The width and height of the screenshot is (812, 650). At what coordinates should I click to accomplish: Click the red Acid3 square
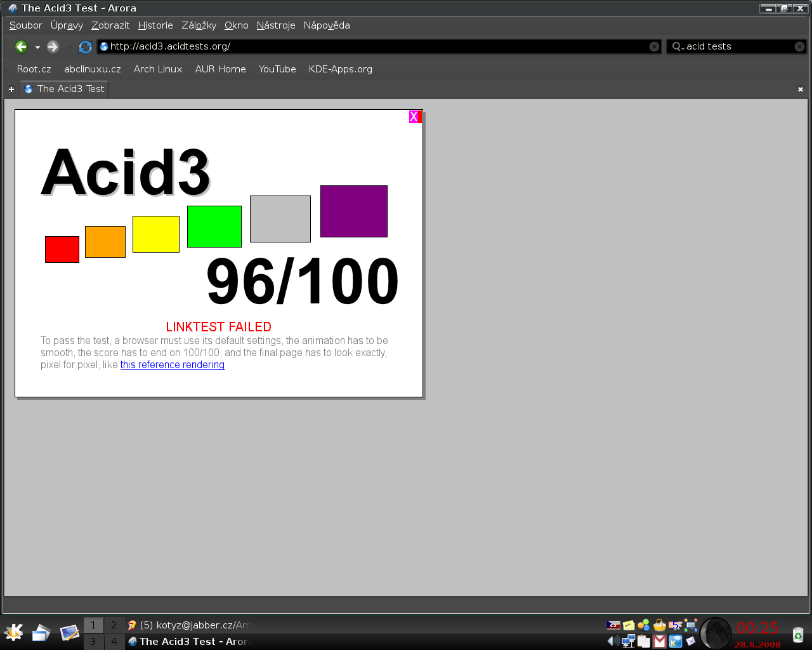(x=62, y=249)
